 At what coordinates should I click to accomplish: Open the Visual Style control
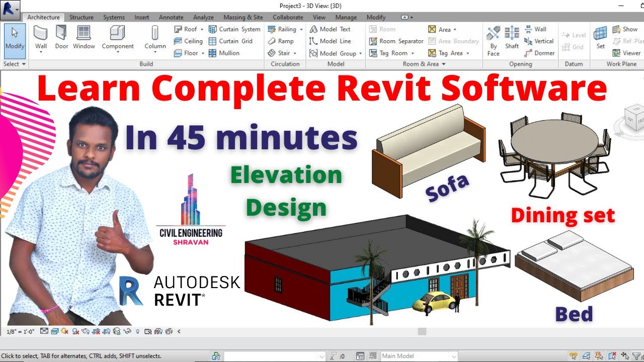click(x=54, y=331)
